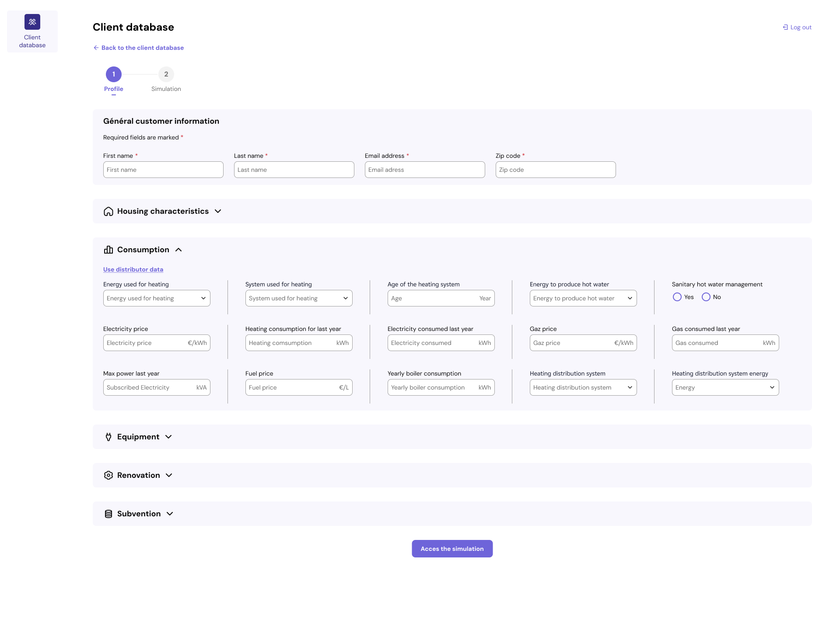Click the Acces the simulation button
Image resolution: width=840 pixels, height=623 pixels.
452,549
